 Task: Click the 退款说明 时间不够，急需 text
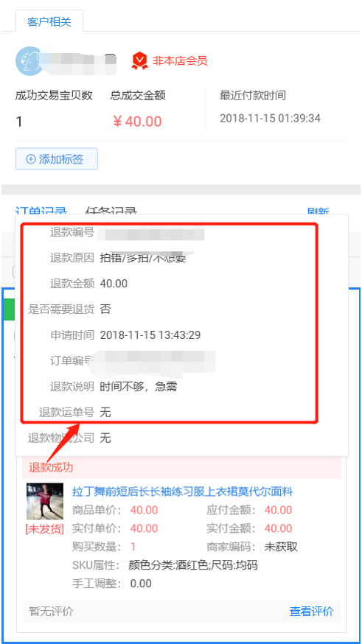click(139, 387)
